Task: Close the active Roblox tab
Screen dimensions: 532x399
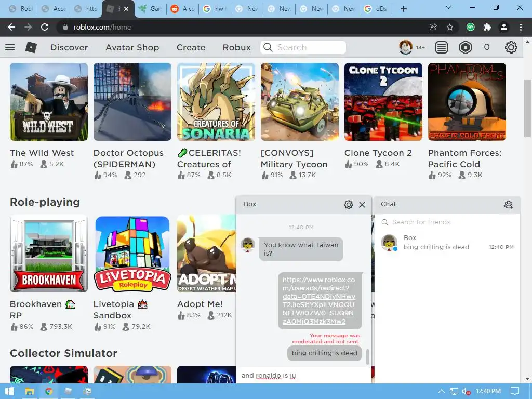Action: pos(126,9)
